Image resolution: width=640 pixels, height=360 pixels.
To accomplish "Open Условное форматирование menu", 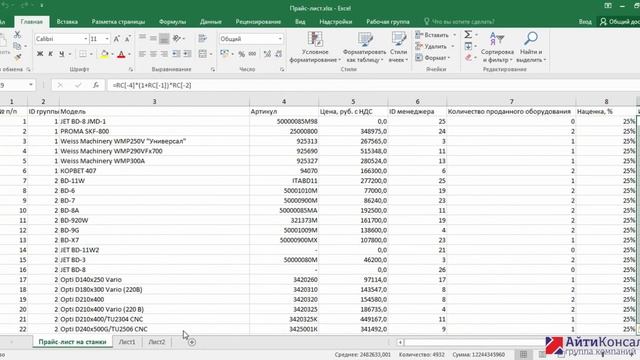I will (x=315, y=47).
